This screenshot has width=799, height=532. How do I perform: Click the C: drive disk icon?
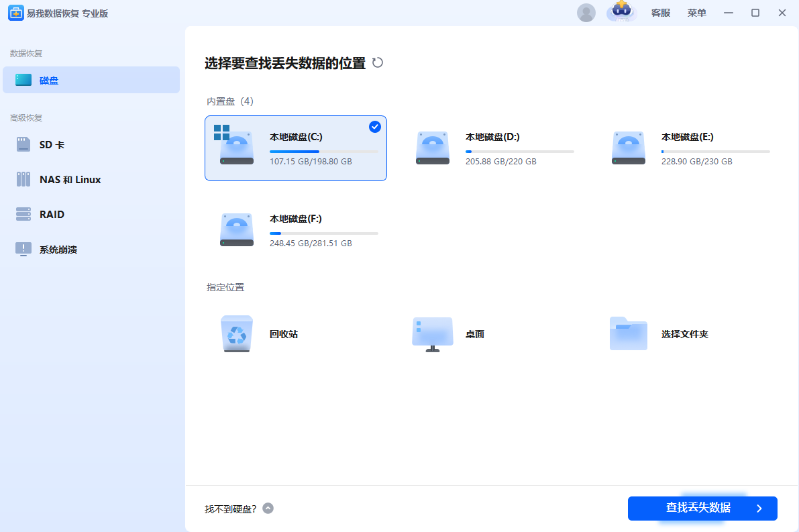coord(236,148)
